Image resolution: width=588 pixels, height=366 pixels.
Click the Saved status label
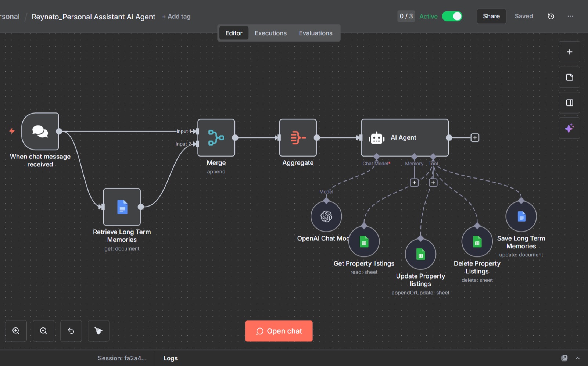tap(524, 16)
